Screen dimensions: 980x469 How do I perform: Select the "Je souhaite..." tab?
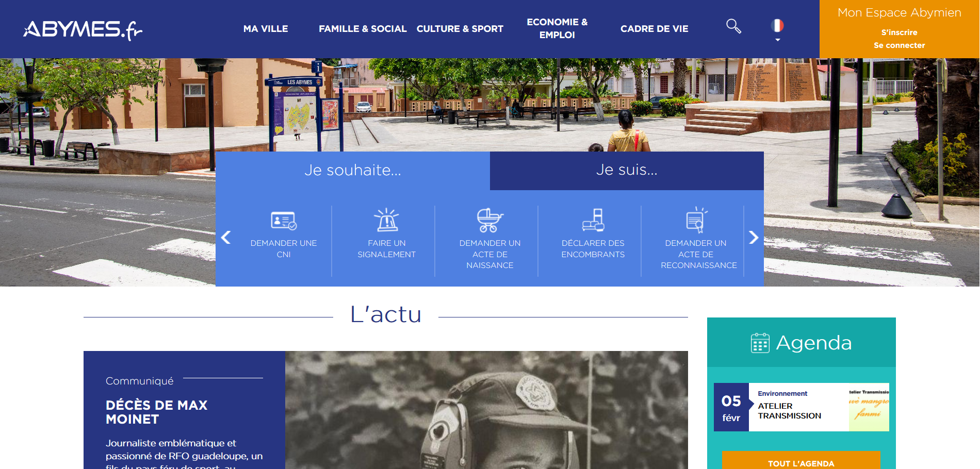point(352,170)
